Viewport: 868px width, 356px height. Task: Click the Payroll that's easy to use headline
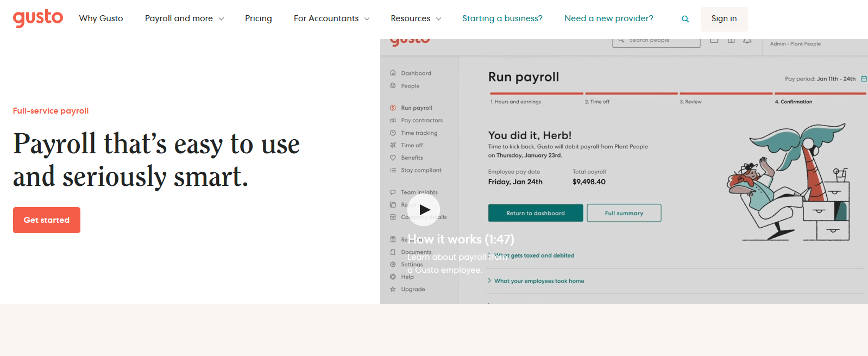click(156, 160)
